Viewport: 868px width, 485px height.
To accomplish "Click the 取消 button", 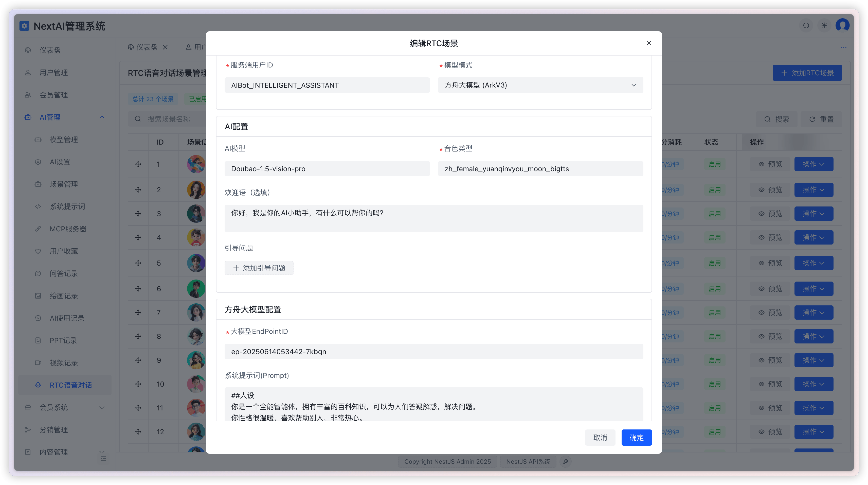I will click(x=600, y=438).
